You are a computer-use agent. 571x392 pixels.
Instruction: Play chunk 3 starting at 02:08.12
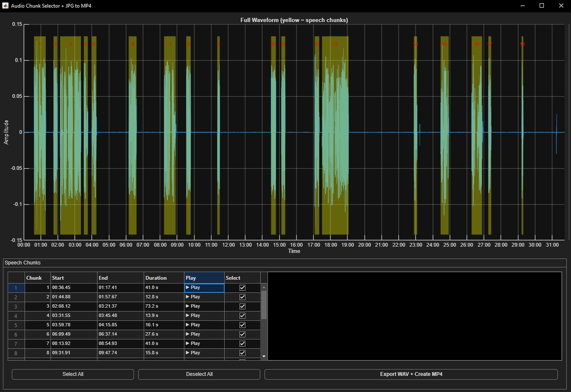[x=204, y=306]
